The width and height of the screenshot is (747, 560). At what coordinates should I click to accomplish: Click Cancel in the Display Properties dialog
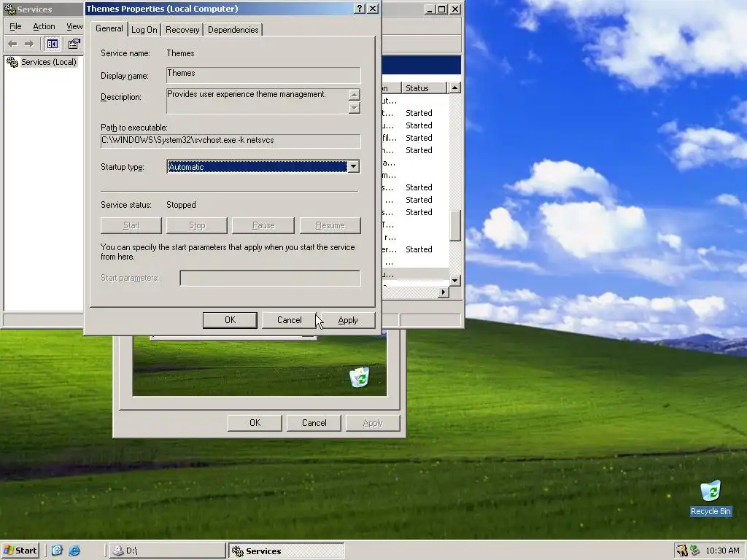click(x=314, y=423)
